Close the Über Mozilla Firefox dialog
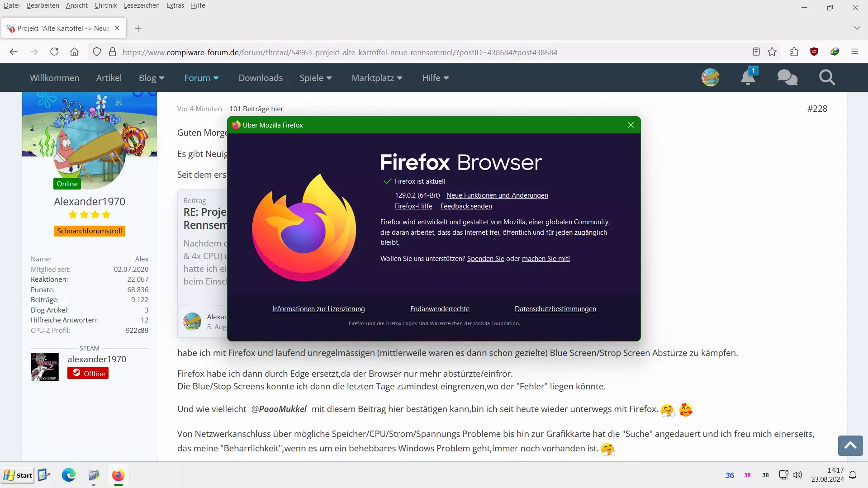Screen dimensions: 868x488 pos(631,125)
